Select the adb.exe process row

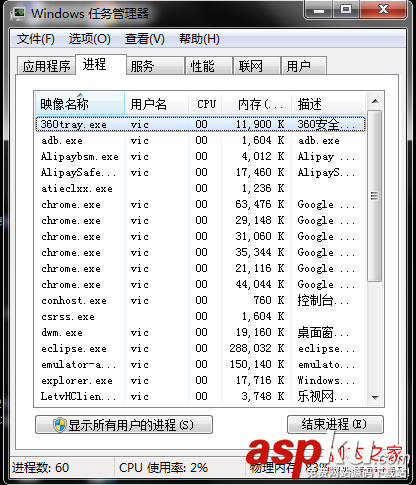point(200,140)
